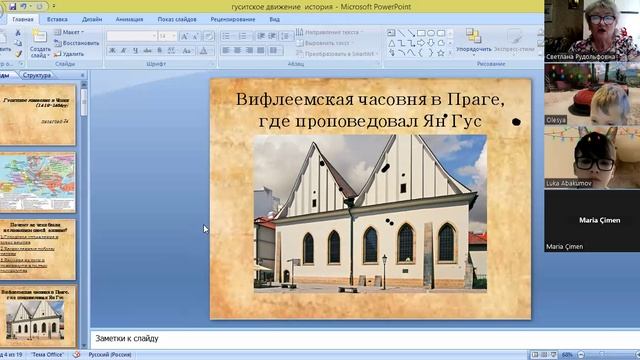Click the Clear formatting icon
The height and width of the screenshot is (360, 640).
click(x=209, y=36)
